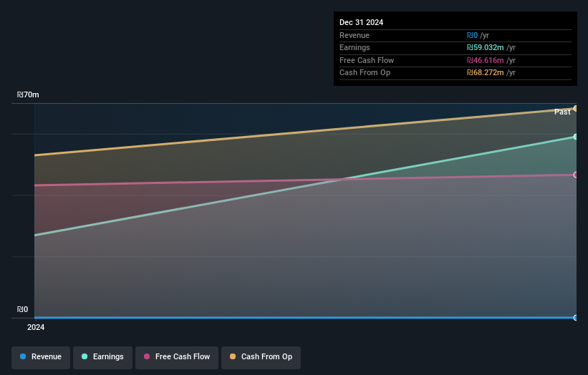Viewport: 588px width, 375px height.
Task: Click the ₪70m y-axis label
Action: (x=28, y=94)
